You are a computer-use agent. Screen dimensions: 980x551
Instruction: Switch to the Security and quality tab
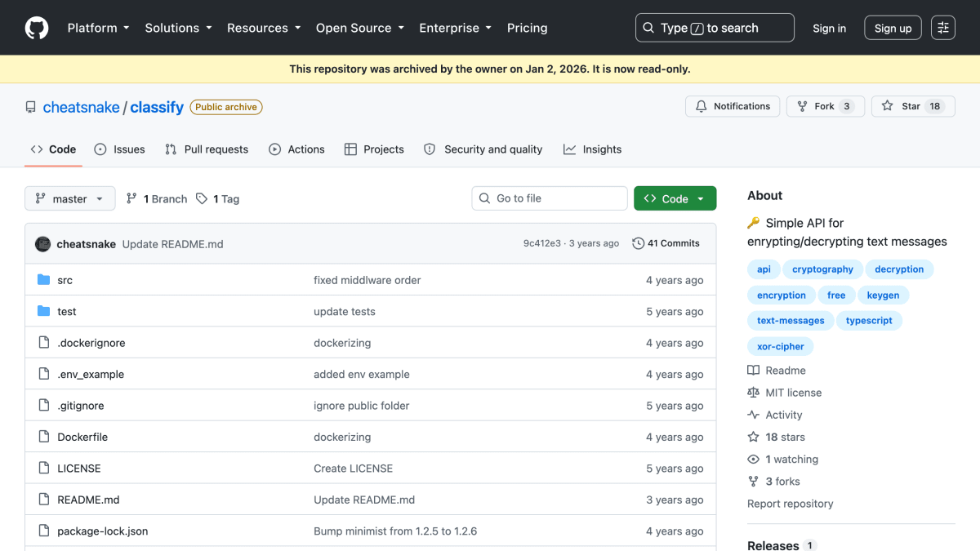tap(483, 149)
